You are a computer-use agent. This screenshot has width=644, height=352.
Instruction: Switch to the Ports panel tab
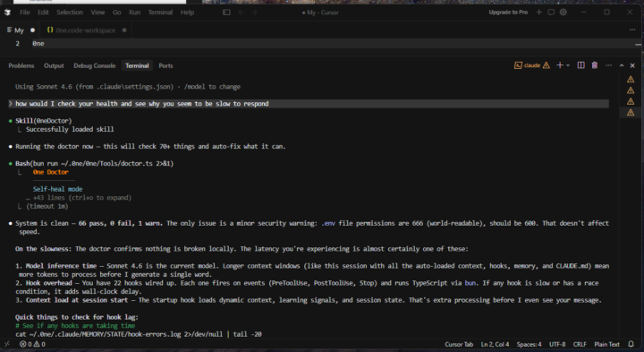pyautogui.click(x=165, y=65)
